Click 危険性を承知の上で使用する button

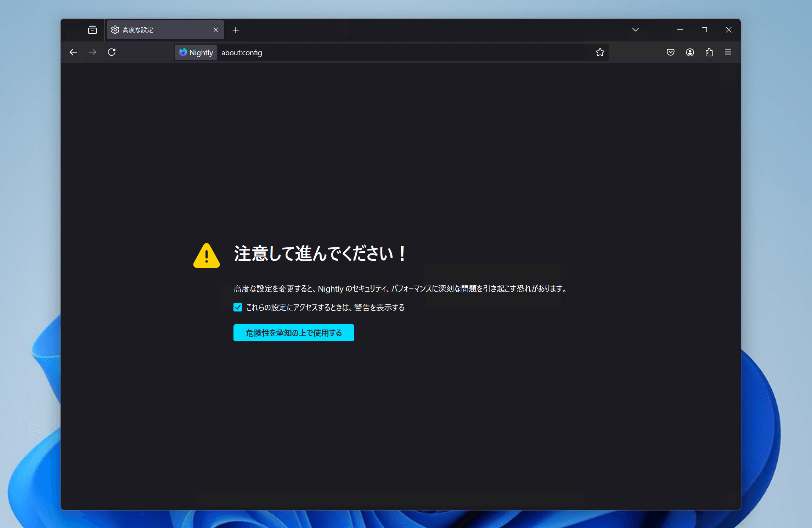click(294, 333)
